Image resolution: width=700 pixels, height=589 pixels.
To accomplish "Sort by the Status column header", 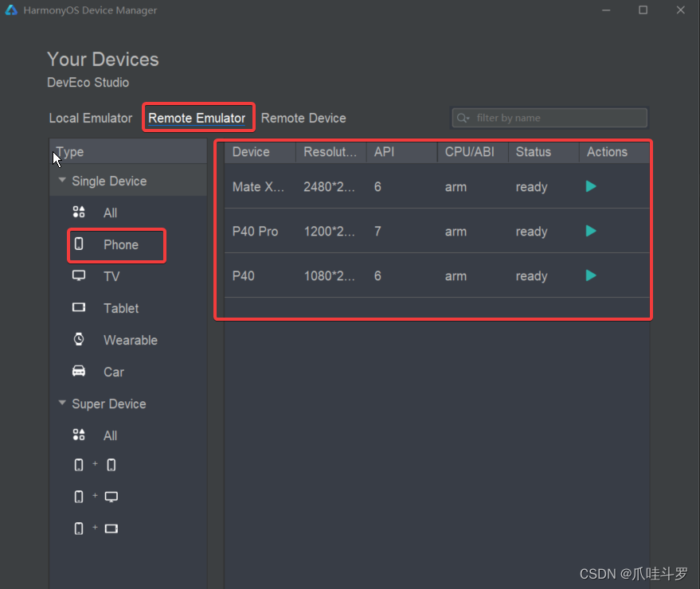I will click(544, 152).
